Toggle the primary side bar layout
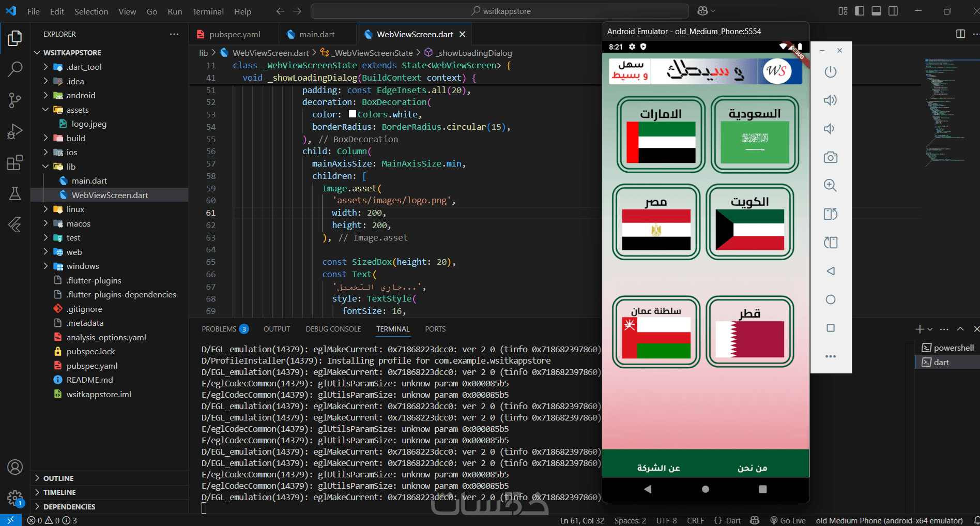The width and height of the screenshot is (980, 526). point(860,11)
